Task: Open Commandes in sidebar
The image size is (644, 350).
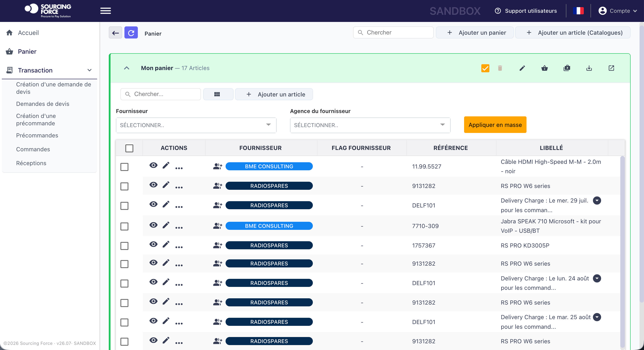Action: 33,149
